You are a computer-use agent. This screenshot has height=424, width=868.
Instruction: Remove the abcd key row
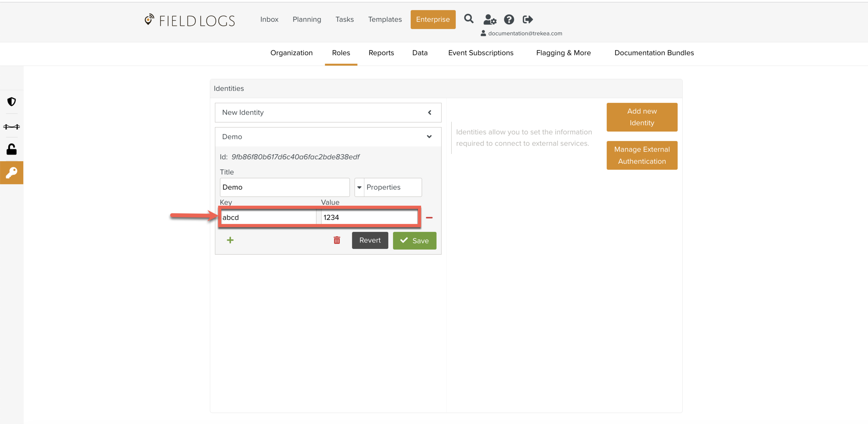[x=429, y=218]
